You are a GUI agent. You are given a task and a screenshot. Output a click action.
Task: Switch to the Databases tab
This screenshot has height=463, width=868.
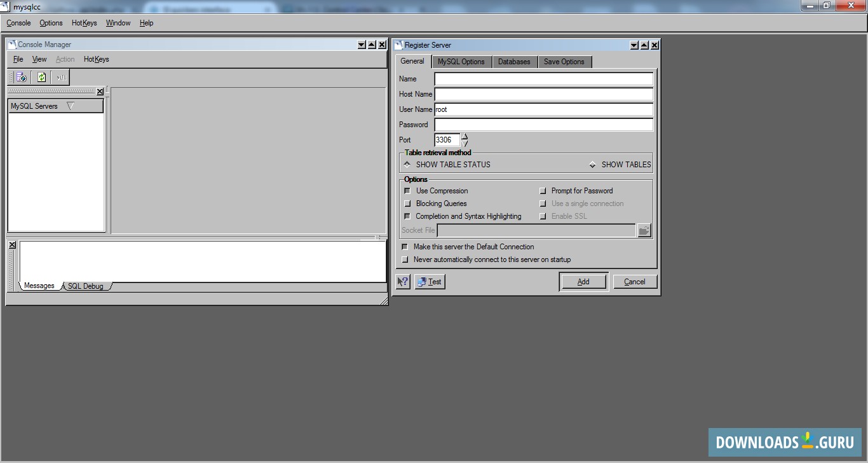(514, 62)
